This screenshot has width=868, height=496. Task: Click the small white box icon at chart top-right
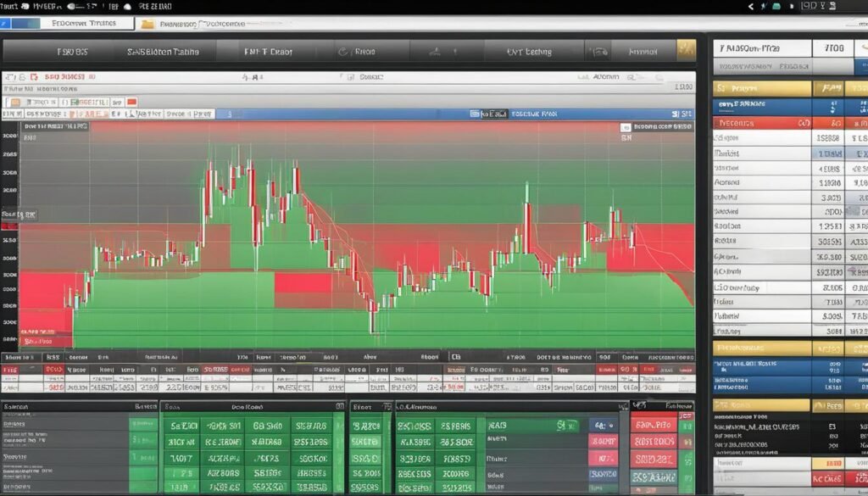click(626, 127)
